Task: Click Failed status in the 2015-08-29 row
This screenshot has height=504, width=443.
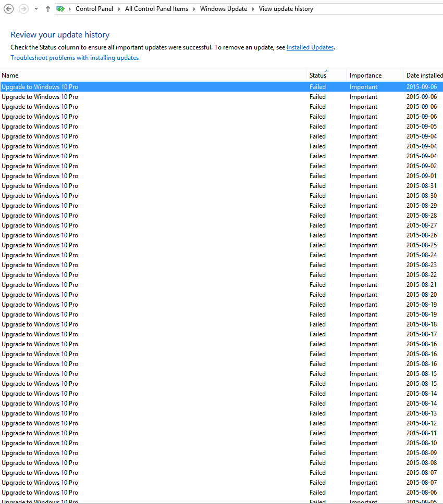Action: (x=317, y=205)
